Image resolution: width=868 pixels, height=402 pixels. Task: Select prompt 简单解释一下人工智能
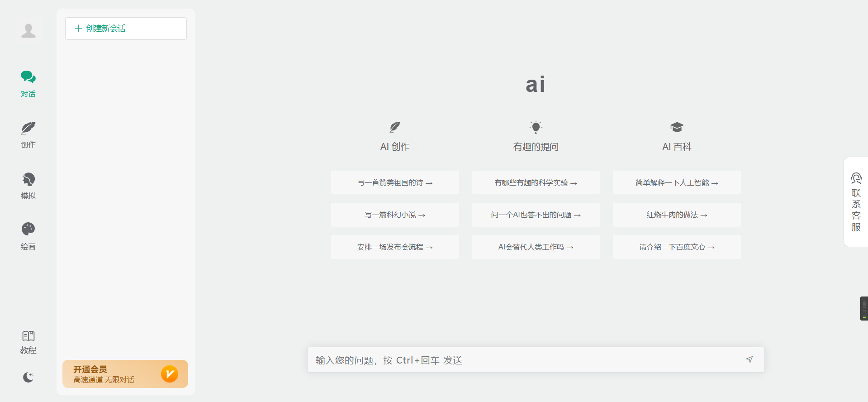point(677,182)
